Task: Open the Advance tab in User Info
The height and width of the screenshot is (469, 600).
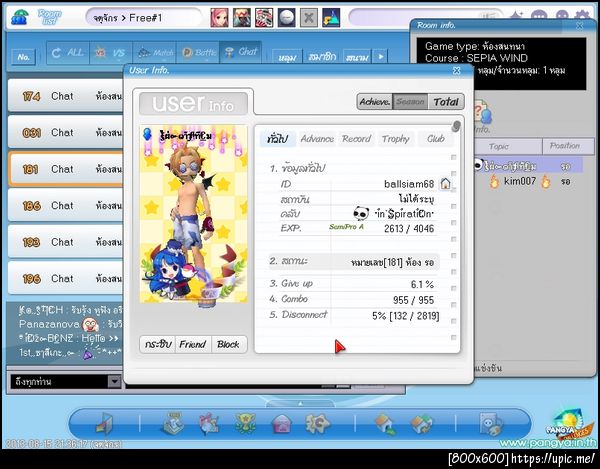Action: (317, 139)
